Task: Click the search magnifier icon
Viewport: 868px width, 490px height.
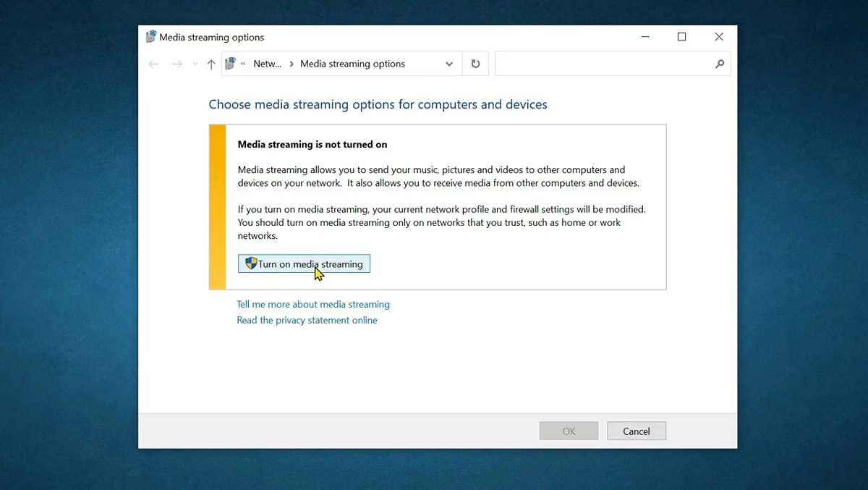Action: pyautogui.click(x=719, y=64)
